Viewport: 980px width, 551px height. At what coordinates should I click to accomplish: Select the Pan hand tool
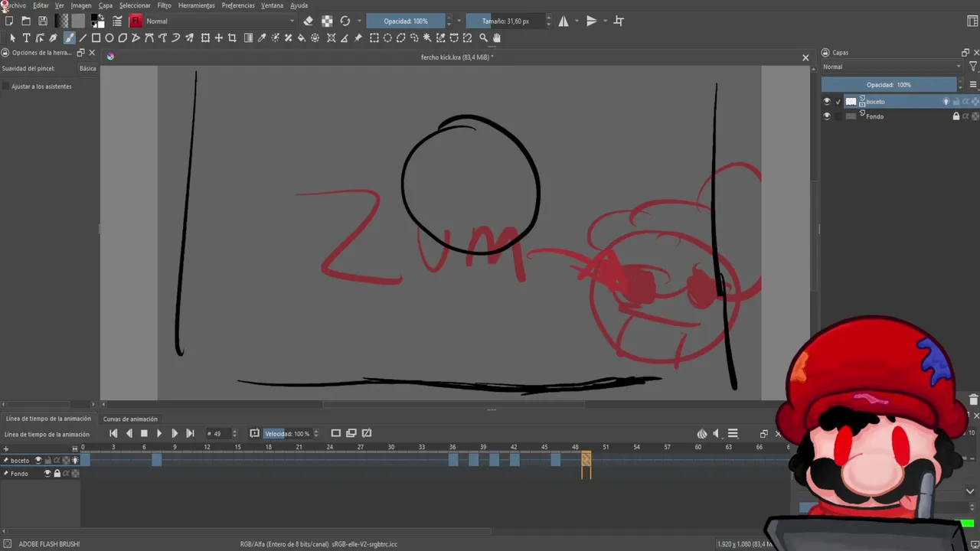pos(497,37)
